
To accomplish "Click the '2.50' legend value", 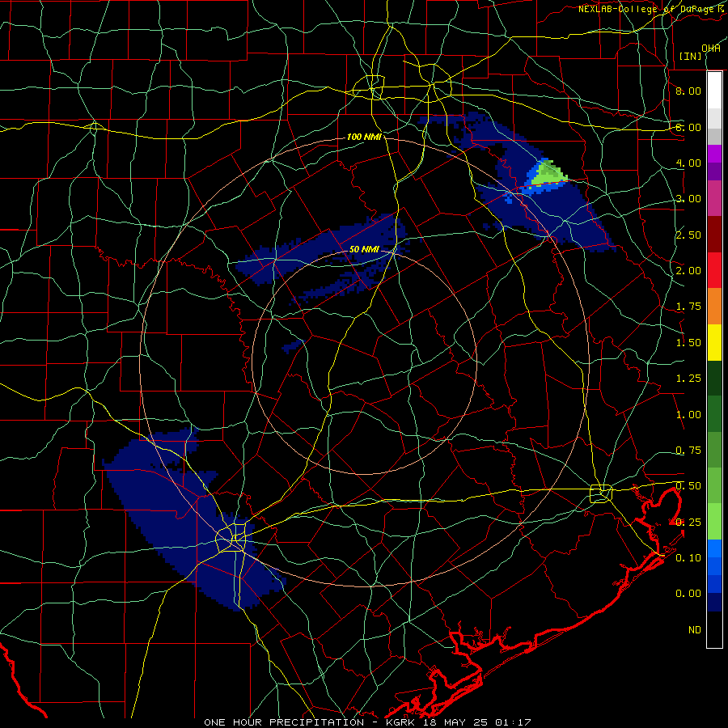I will (688, 235).
